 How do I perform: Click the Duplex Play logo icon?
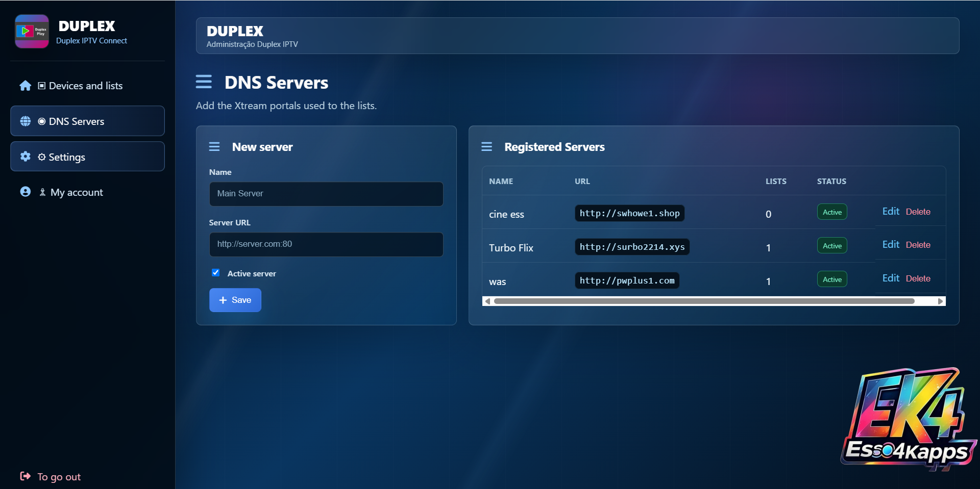pyautogui.click(x=32, y=31)
